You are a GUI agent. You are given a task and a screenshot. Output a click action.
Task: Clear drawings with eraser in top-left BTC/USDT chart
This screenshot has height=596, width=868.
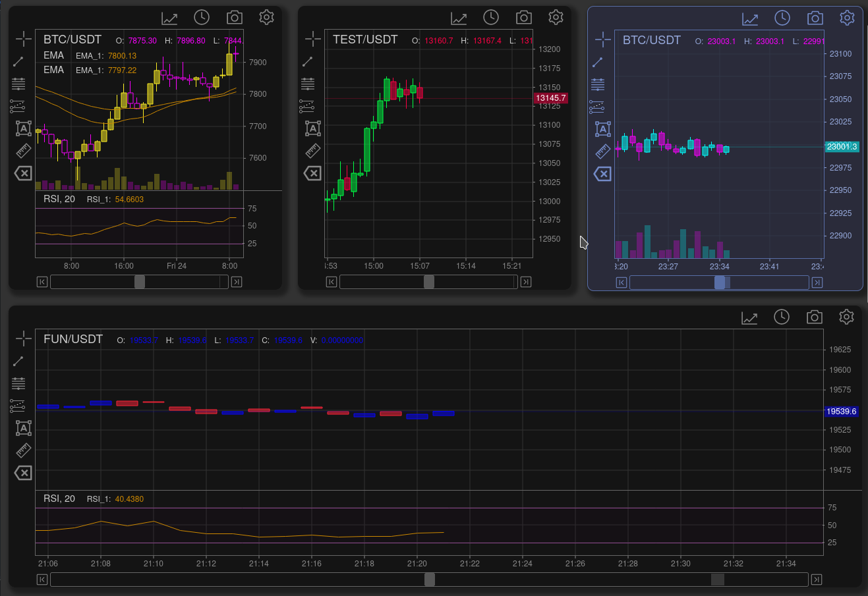pyautogui.click(x=23, y=173)
